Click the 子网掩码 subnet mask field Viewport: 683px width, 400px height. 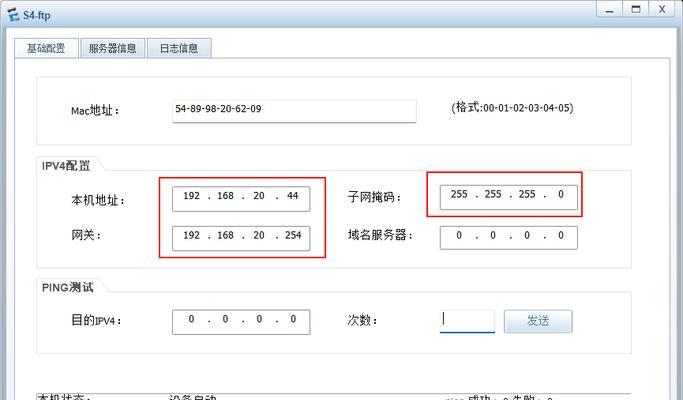coord(508,197)
